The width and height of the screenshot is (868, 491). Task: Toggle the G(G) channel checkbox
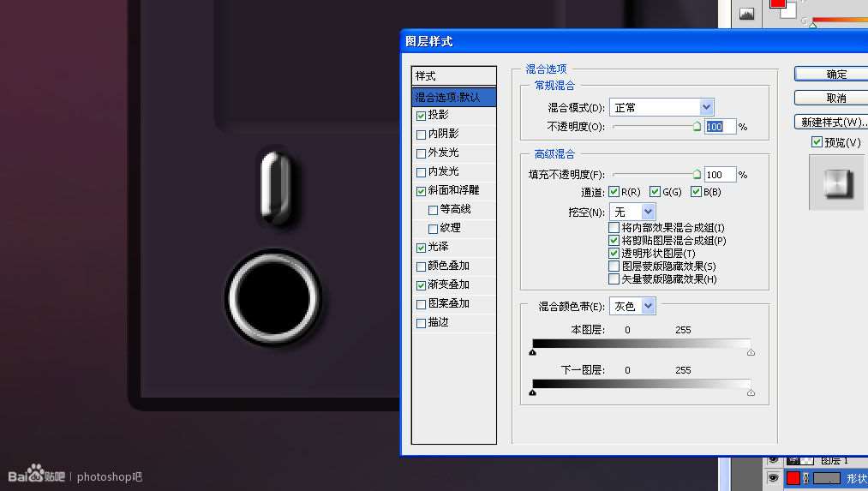point(655,192)
